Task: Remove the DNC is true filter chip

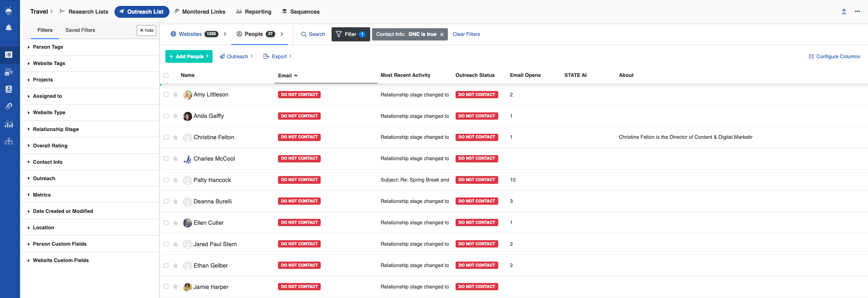Action: pyautogui.click(x=441, y=35)
